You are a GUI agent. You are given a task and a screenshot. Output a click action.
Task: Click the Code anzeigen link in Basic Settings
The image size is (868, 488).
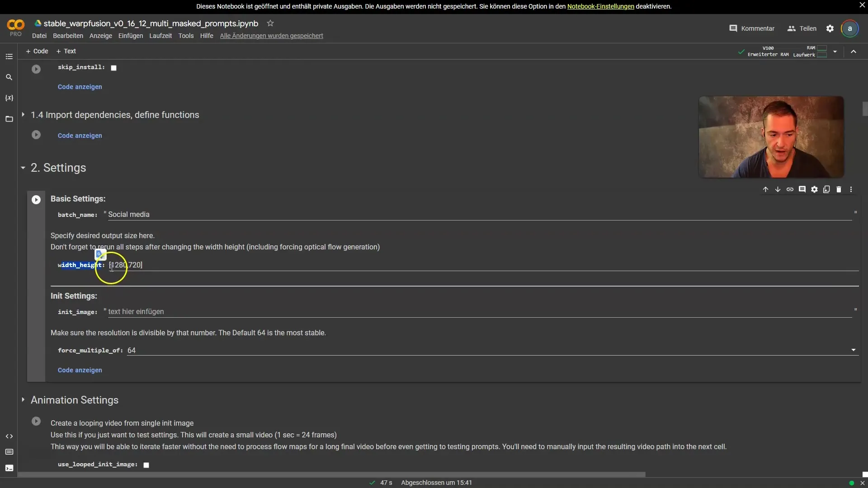(79, 370)
